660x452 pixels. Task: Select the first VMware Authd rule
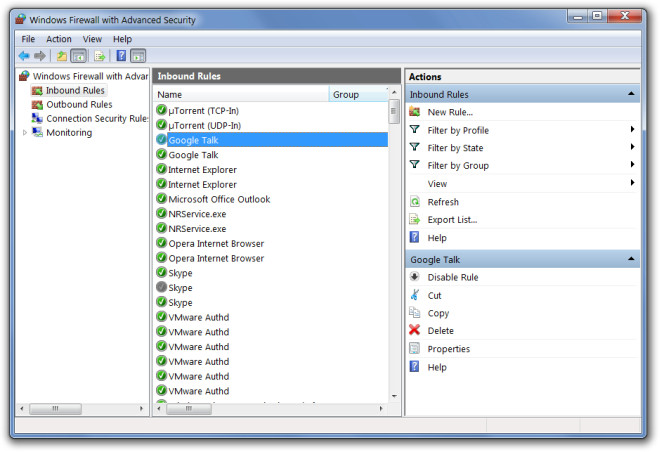pyautogui.click(x=199, y=317)
